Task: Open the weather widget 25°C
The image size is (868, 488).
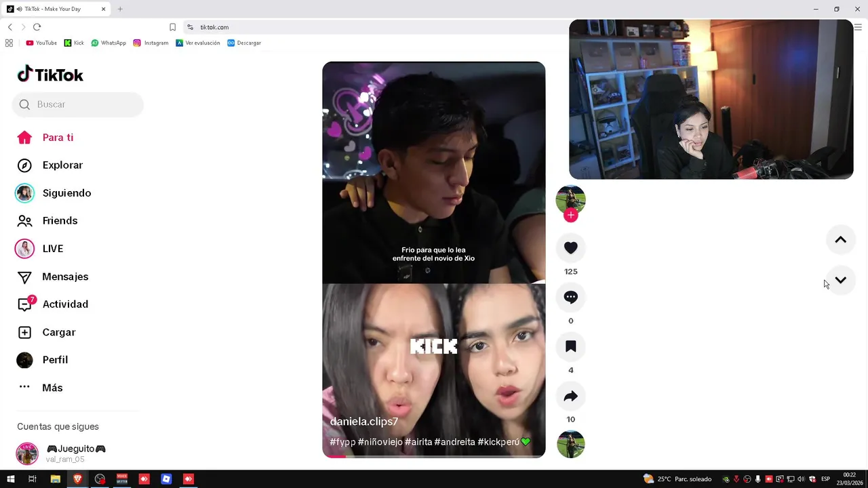Action: tap(677, 479)
